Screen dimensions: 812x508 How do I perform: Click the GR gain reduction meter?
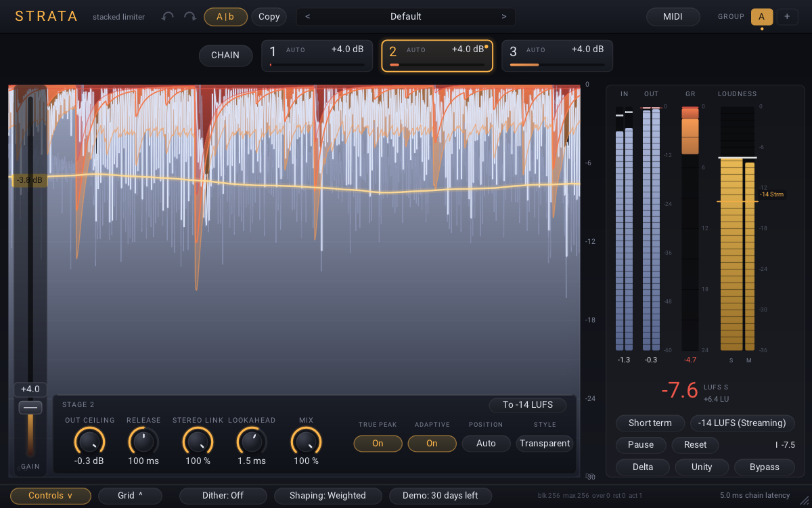coord(690,229)
